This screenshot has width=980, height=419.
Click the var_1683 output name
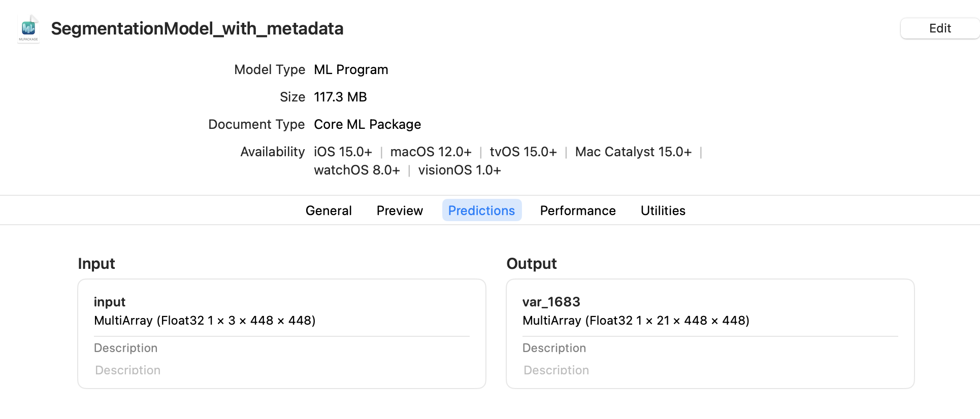pyautogui.click(x=551, y=302)
